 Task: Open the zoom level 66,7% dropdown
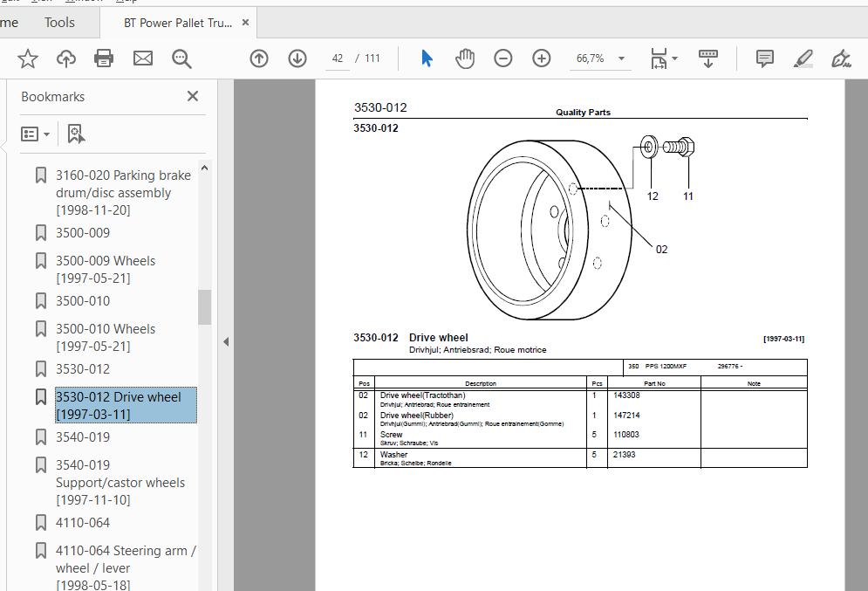pos(621,58)
